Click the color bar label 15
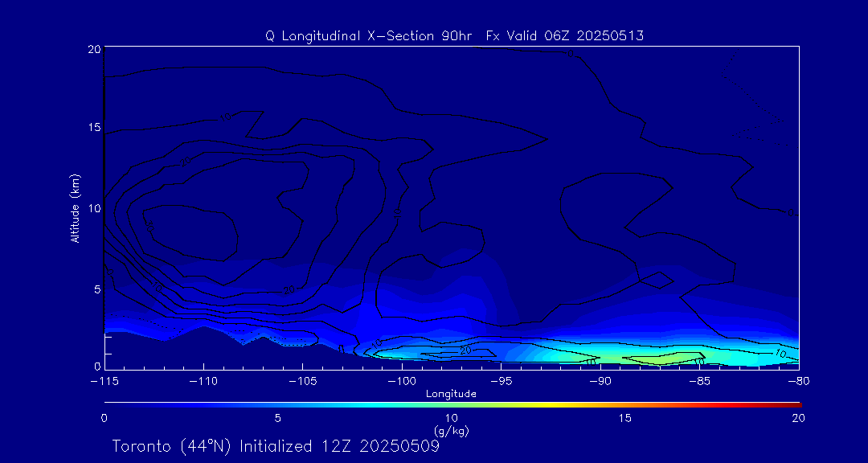868x463 pixels. click(x=625, y=419)
